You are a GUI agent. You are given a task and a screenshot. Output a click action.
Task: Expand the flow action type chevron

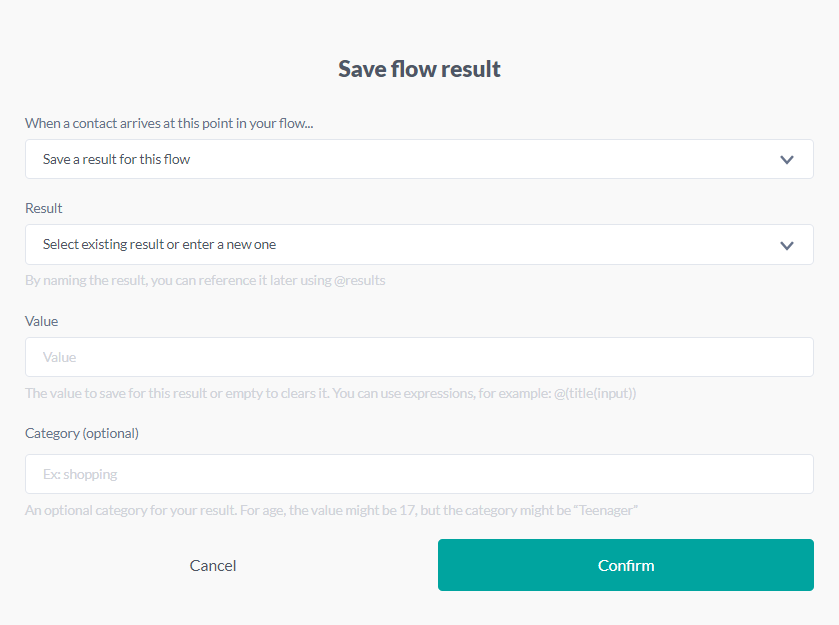787,160
